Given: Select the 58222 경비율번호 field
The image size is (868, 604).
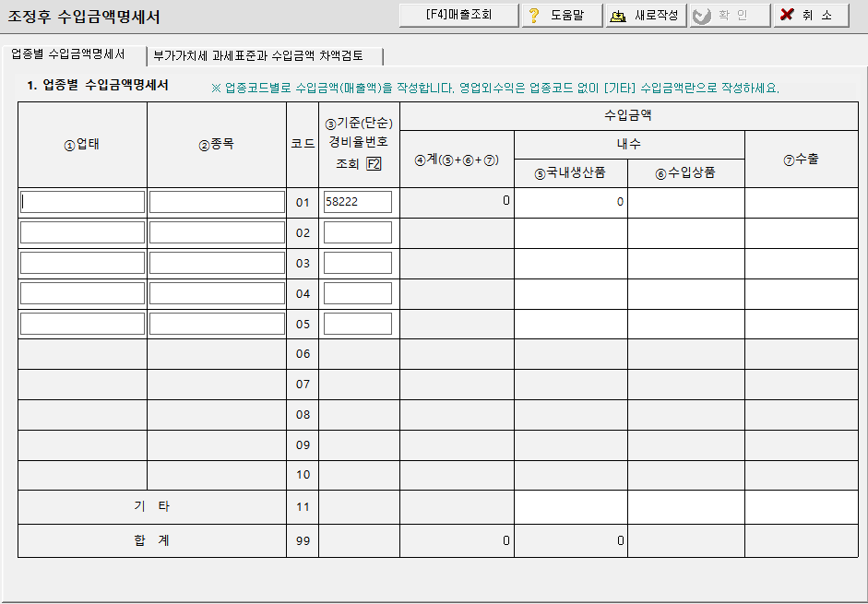Looking at the screenshot, I should 358,202.
